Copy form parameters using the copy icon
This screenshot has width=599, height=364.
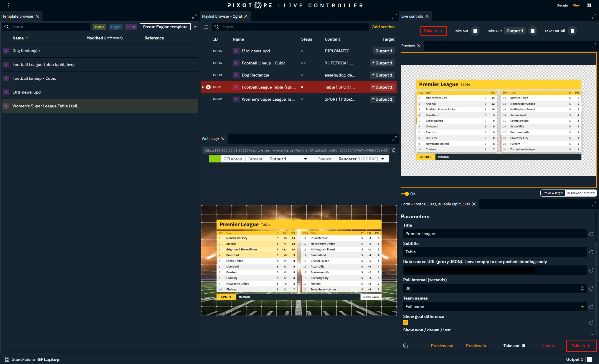[405, 346]
